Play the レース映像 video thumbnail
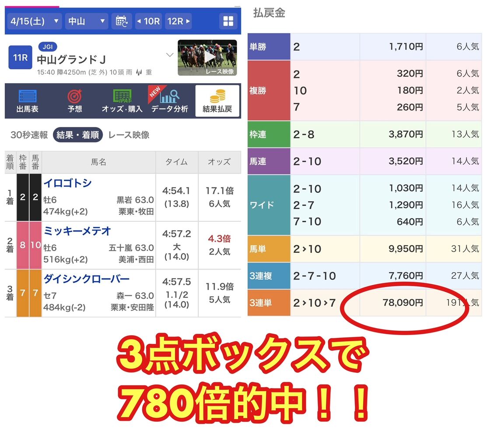 pyautogui.click(x=207, y=57)
